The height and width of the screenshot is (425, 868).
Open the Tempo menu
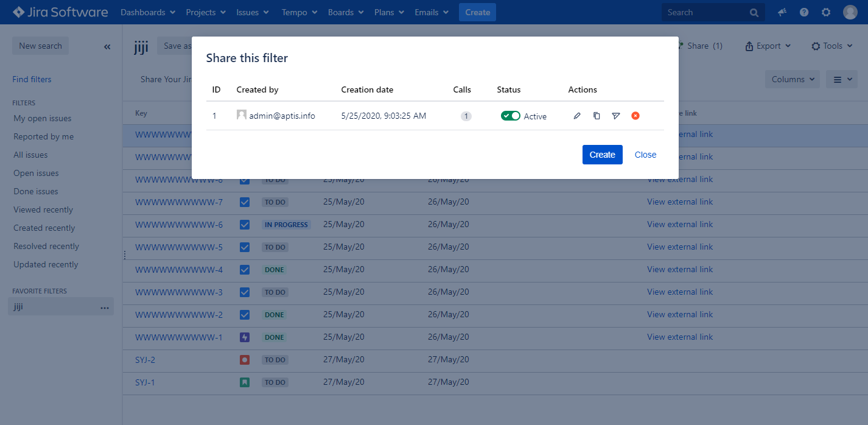coord(298,12)
